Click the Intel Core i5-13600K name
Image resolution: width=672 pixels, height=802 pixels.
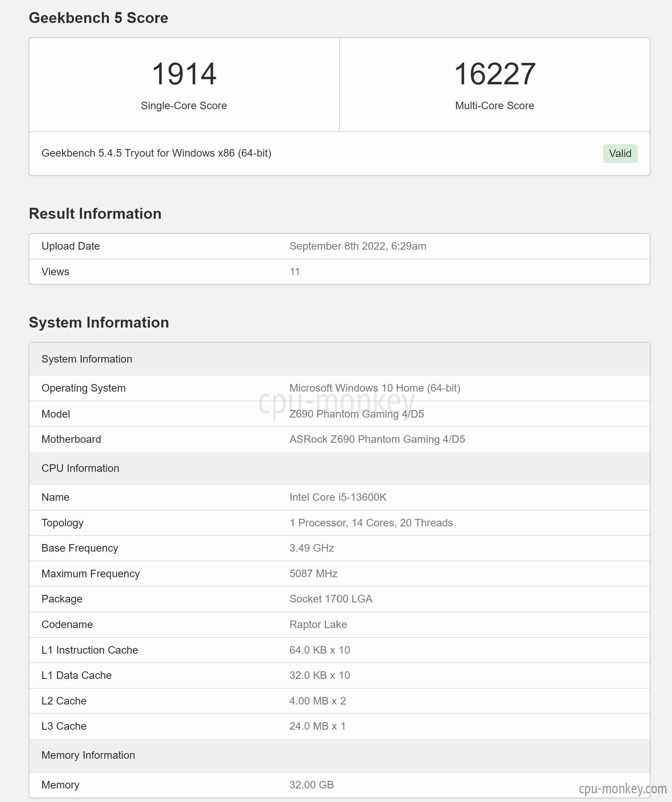[338, 497]
